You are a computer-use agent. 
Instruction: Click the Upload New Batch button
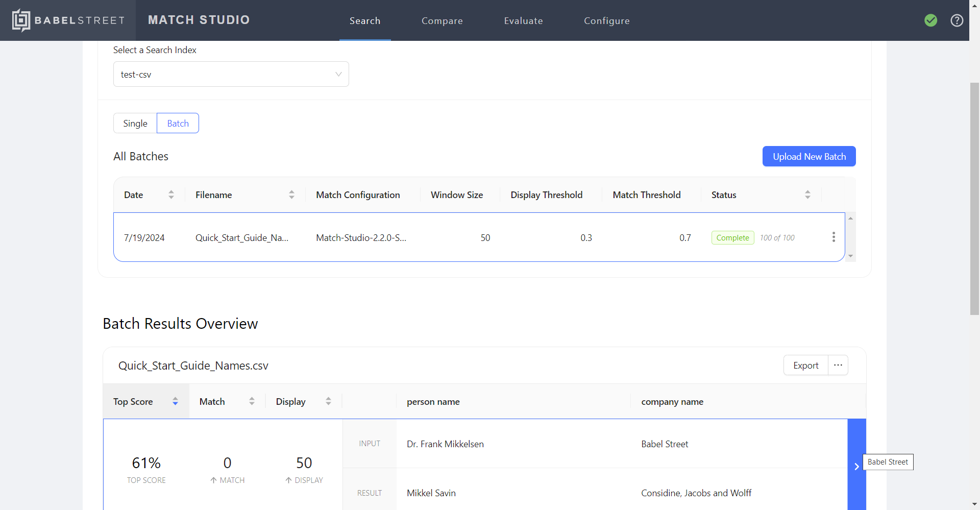[x=809, y=156]
